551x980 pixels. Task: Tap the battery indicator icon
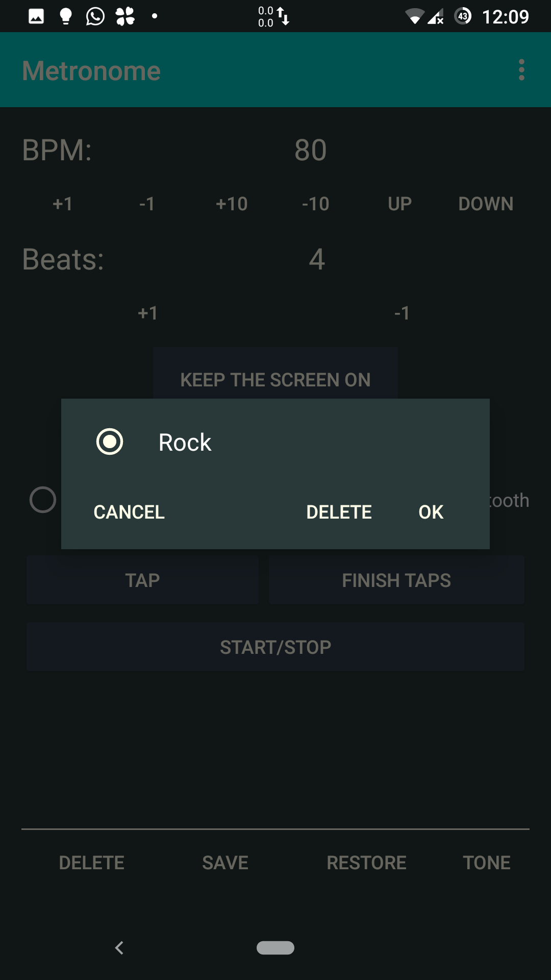[x=463, y=16]
